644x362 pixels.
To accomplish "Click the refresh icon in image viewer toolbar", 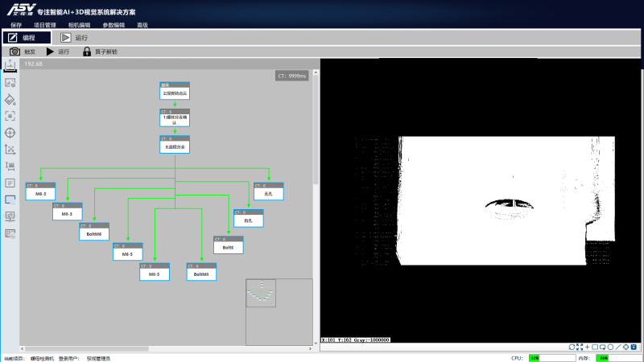I will point(572,347).
